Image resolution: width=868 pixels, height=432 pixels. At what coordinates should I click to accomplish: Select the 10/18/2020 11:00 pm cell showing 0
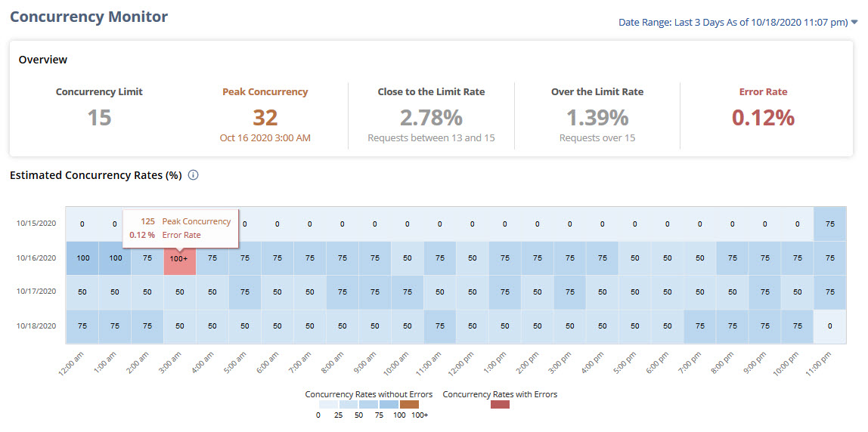point(829,326)
